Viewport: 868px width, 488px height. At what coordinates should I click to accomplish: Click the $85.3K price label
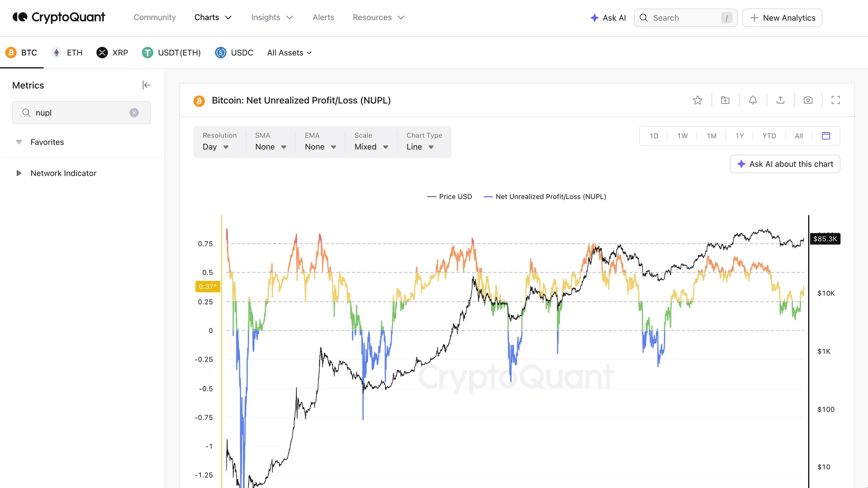click(825, 239)
